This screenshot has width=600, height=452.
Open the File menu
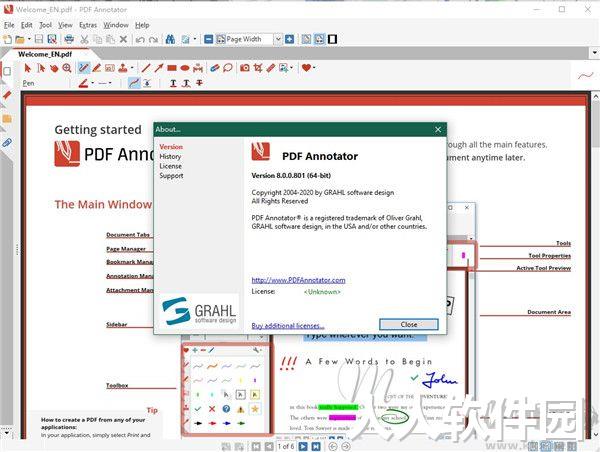[9, 25]
